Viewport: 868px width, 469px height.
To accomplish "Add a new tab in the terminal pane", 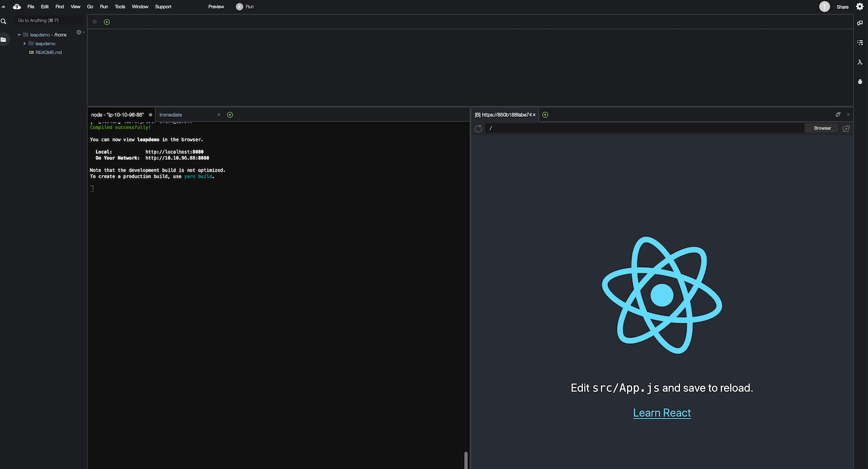I will (x=230, y=115).
